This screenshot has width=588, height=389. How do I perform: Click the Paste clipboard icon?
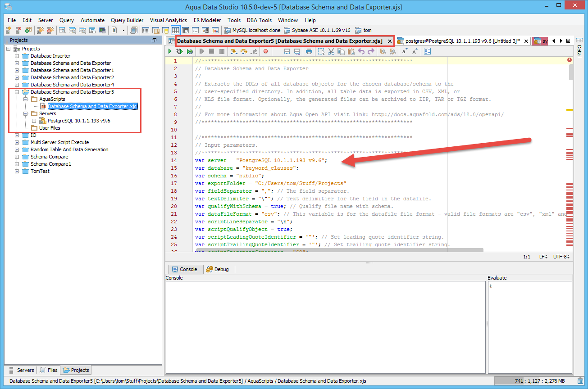(351, 51)
